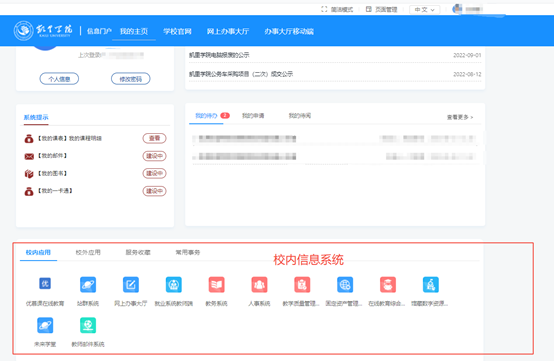
Task: Launch the 国资资产管理 globe icon
Action: click(x=345, y=284)
